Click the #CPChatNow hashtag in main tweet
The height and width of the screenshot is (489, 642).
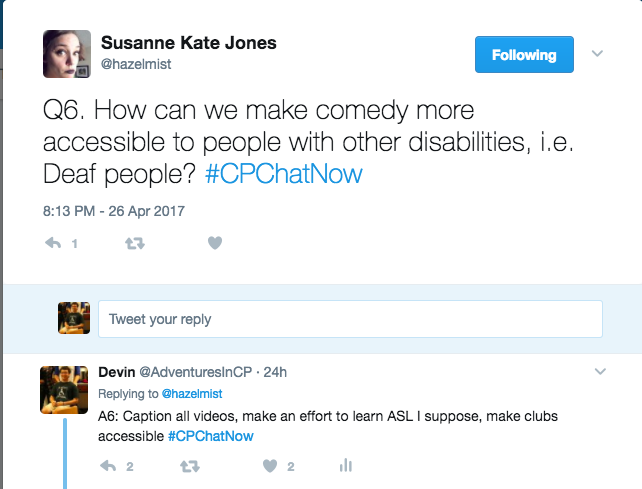pyautogui.click(x=283, y=174)
